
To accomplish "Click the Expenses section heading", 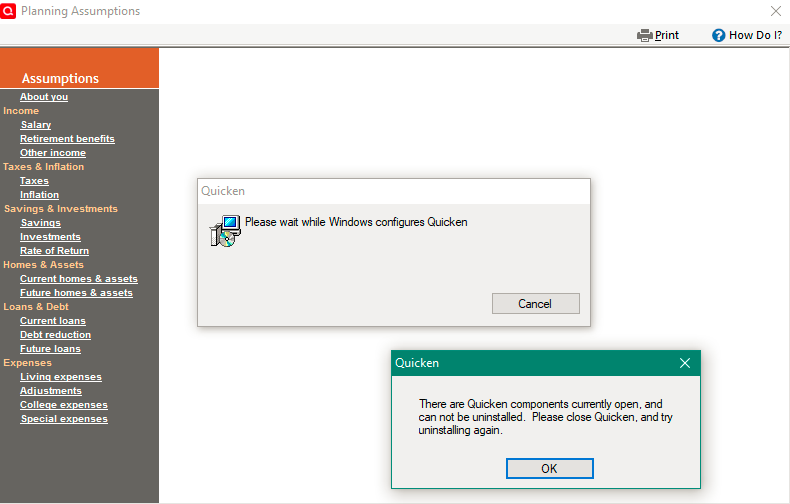I will (27, 363).
